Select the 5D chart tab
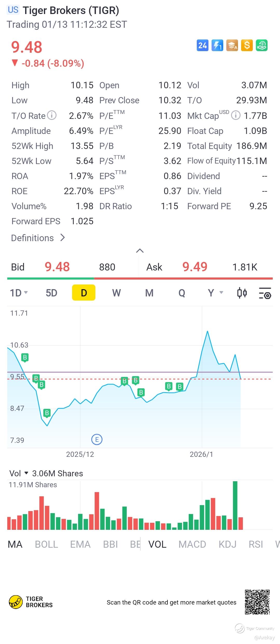 51,293
